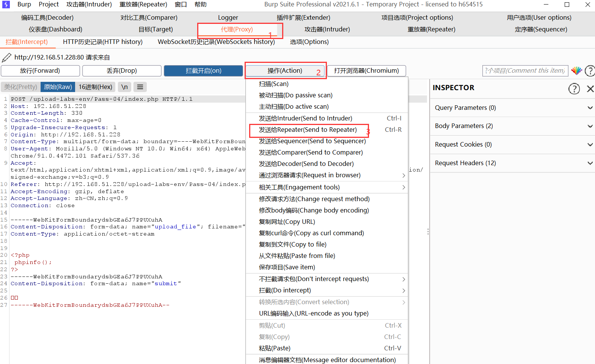Open the 帮助 menu in the menu bar
The image size is (595, 364).
tap(201, 5)
